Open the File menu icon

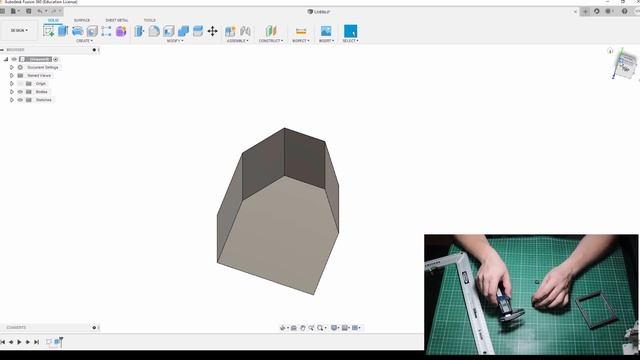(13, 11)
